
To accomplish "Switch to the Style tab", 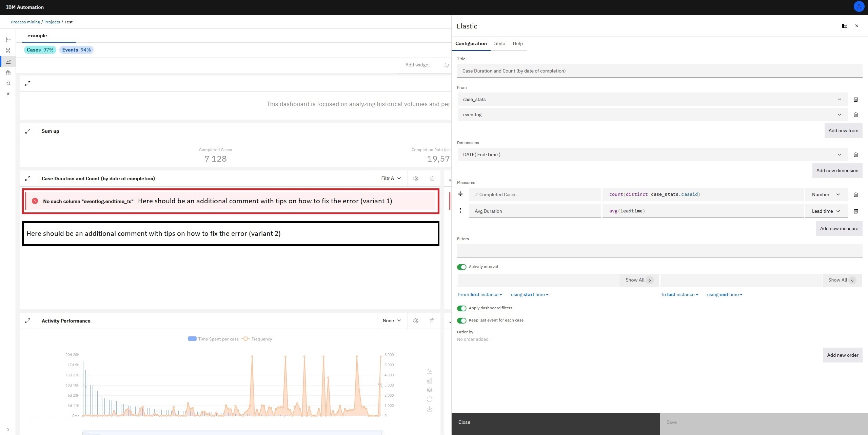I will (499, 43).
